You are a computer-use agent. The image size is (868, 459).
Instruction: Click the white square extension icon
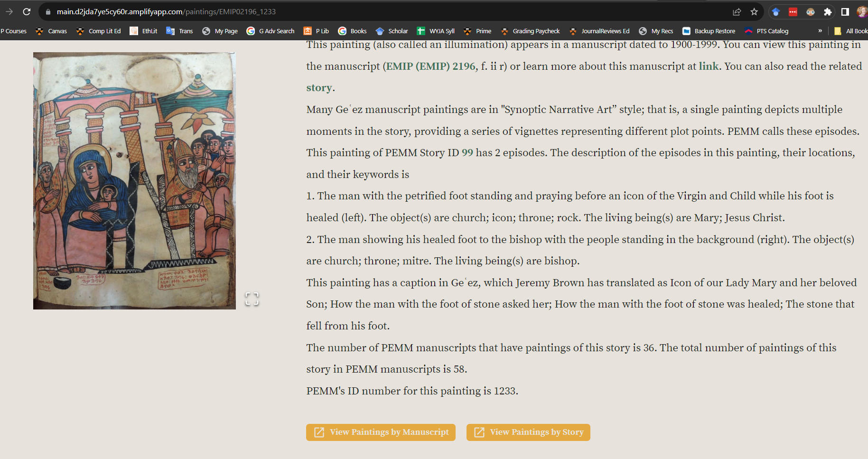(x=845, y=12)
